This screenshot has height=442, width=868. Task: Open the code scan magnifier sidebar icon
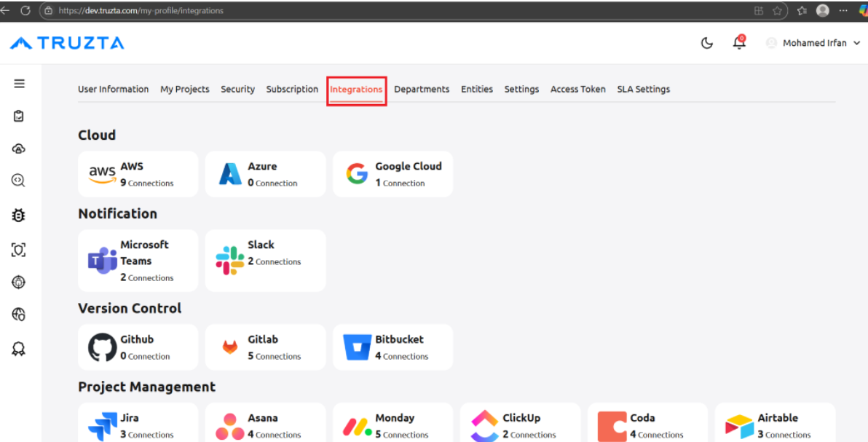coord(18,181)
